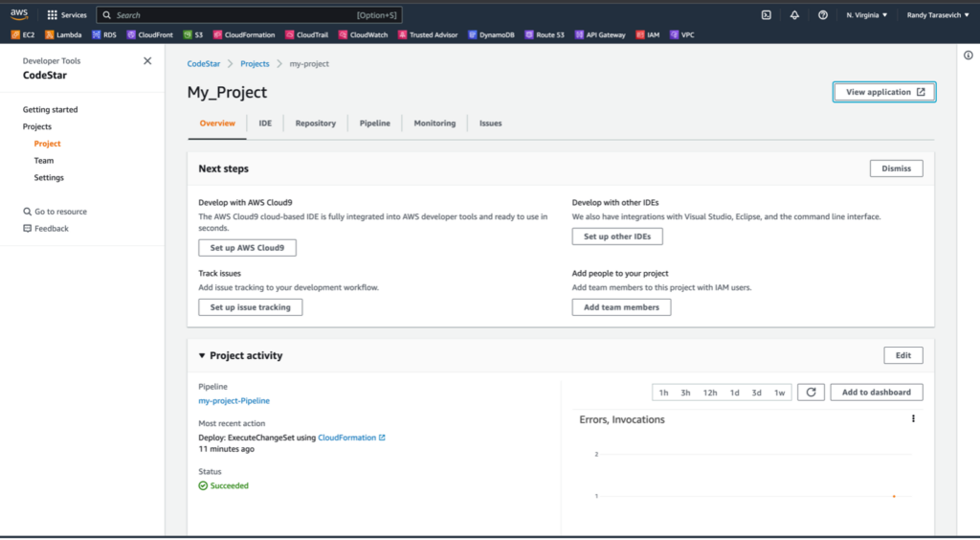Select the 1h time range
980x540 pixels.
click(x=664, y=393)
